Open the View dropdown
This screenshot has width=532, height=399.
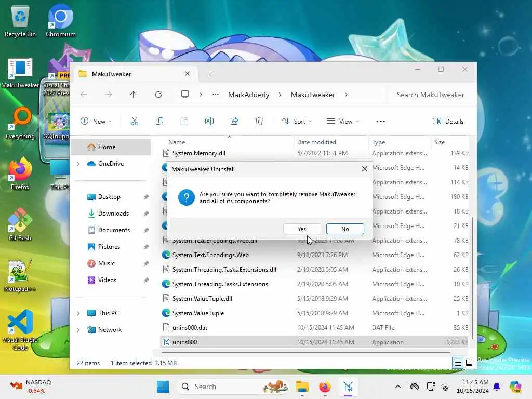point(343,121)
